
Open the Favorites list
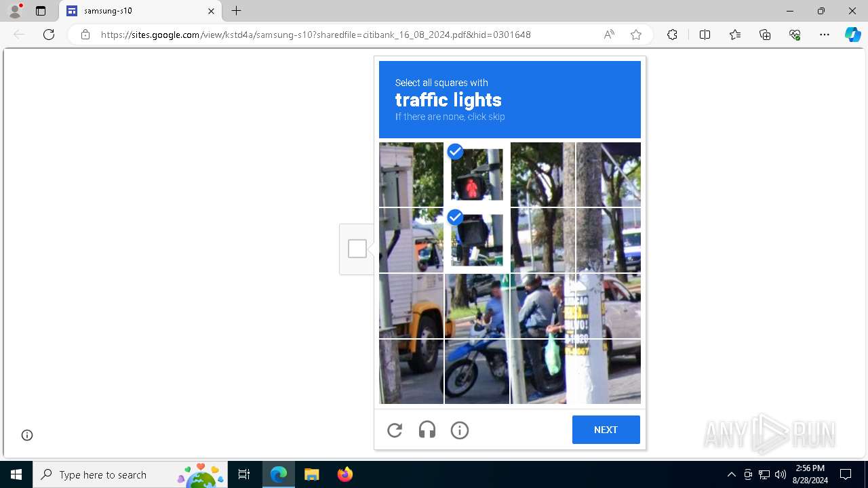click(735, 35)
